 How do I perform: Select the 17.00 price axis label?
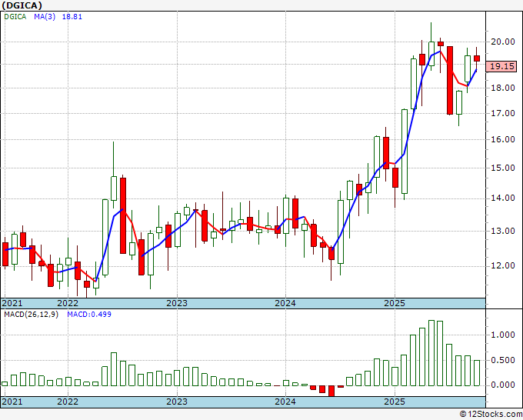point(503,113)
